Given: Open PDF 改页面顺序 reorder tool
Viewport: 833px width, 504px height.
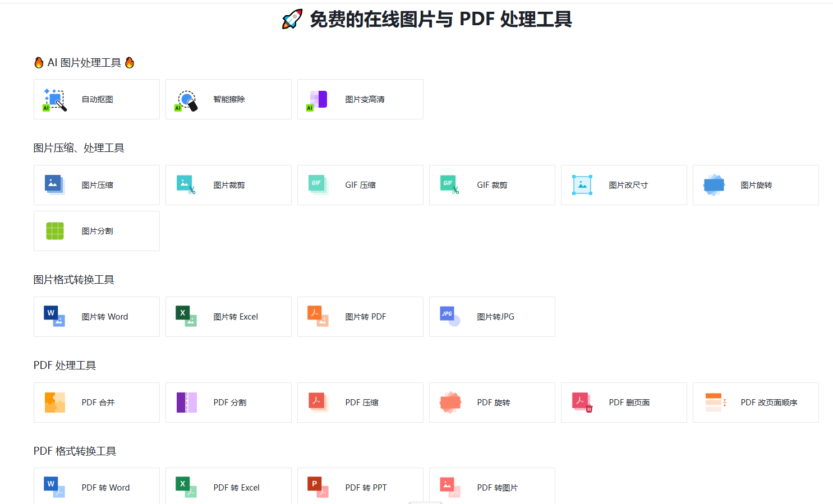Looking at the screenshot, I should tap(768, 403).
